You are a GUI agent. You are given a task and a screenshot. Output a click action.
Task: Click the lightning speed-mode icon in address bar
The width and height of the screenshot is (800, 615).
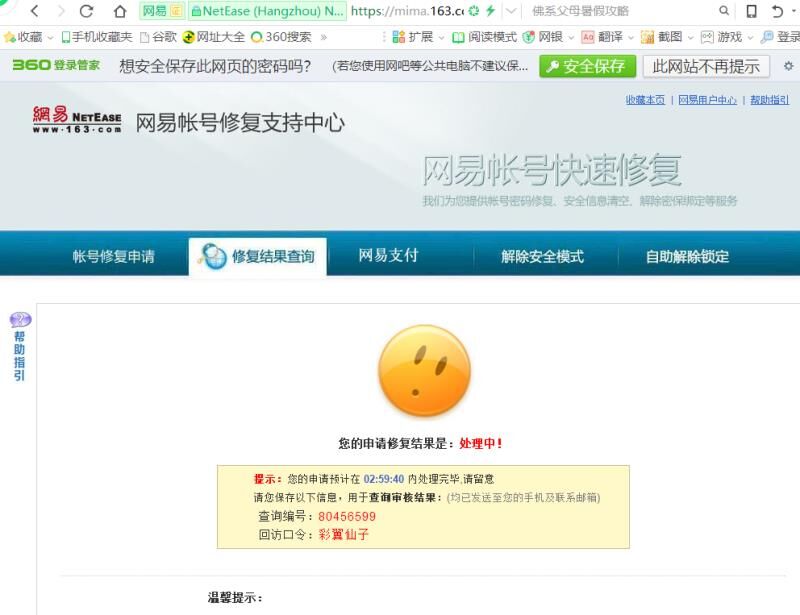[x=490, y=11]
